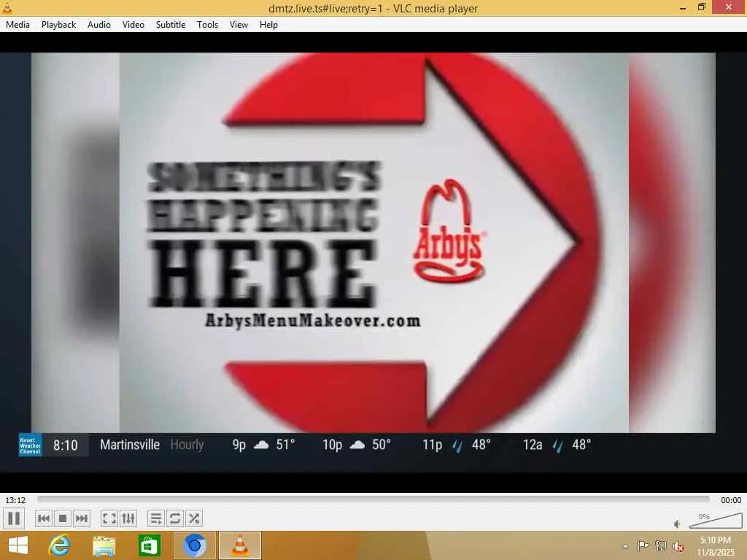Skip to next media in playlist
Screen dimensions: 747x560
(x=82, y=518)
